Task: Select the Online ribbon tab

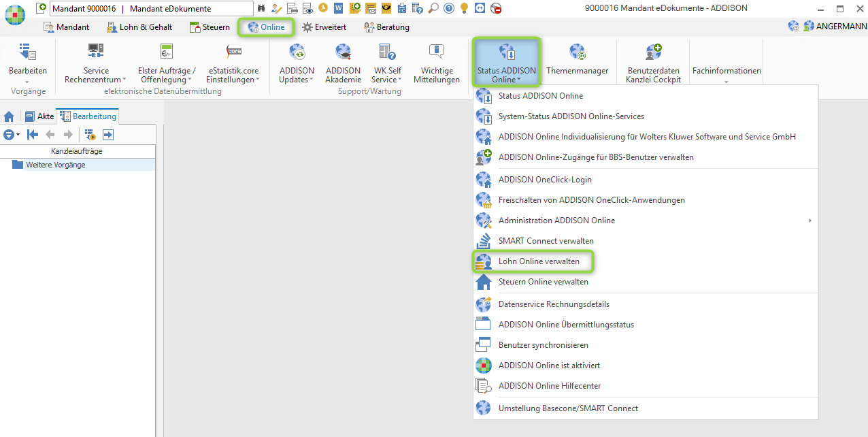Action: [x=266, y=27]
